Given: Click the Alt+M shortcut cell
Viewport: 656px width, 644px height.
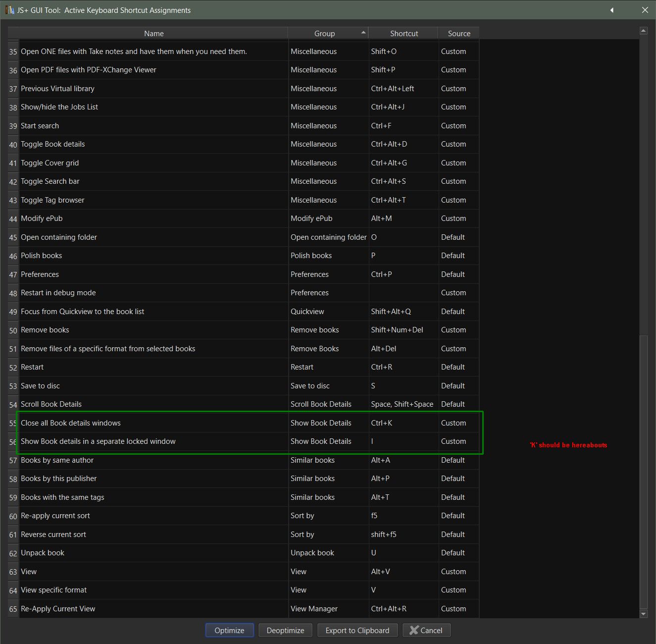Looking at the screenshot, I should point(404,218).
